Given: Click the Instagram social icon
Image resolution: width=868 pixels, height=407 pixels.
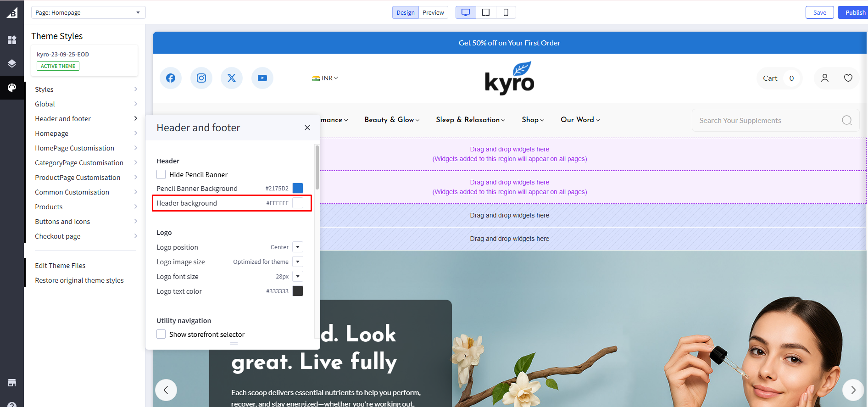Looking at the screenshot, I should coord(201,78).
